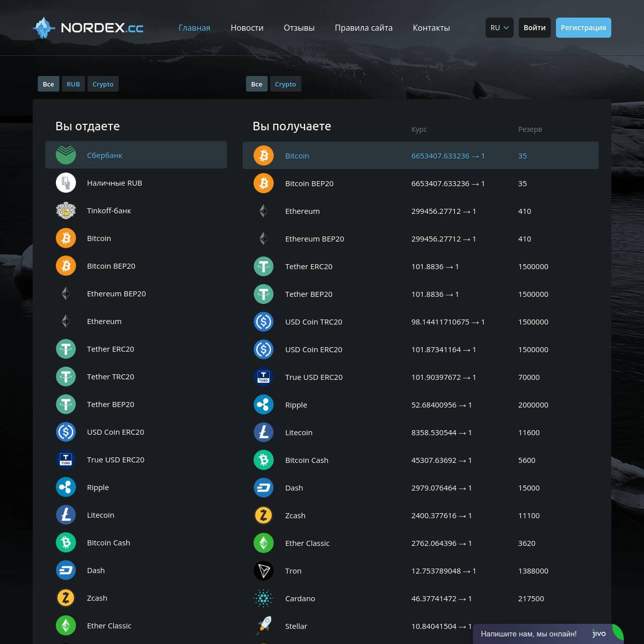Image resolution: width=644 pixels, height=644 pixels.
Task: Open Правила сайта page
Action: pyautogui.click(x=364, y=28)
